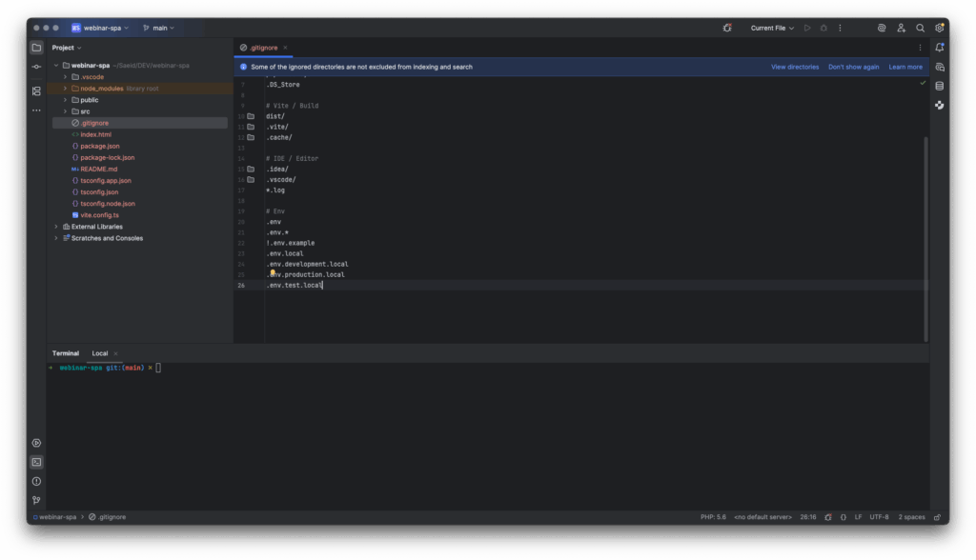
Task: Open the Structure tool window icon
Action: tap(36, 91)
